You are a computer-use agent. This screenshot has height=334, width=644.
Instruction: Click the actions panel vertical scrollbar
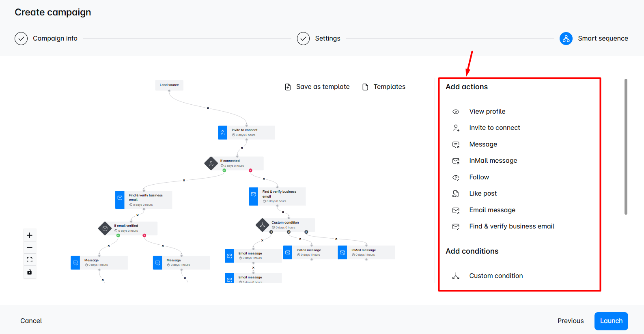click(626, 147)
